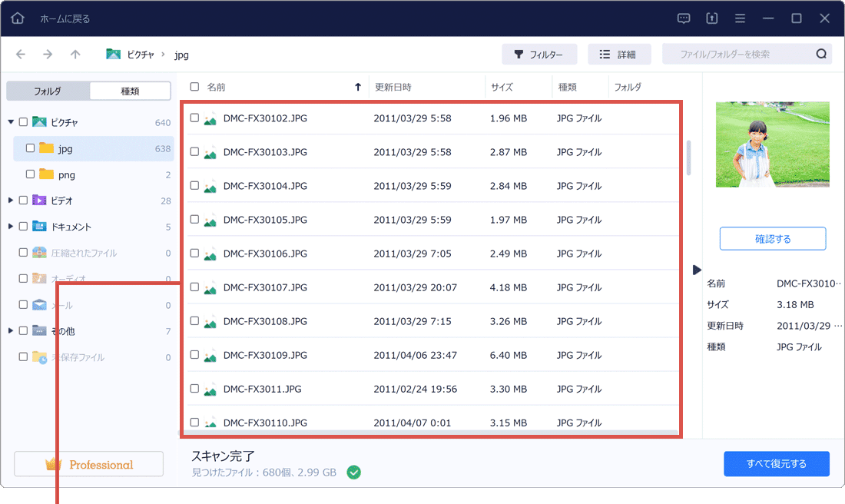Open the feedback chat icon
Image resolution: width=845 pixels, height=504 pixels.
click(x=683, y=18)
